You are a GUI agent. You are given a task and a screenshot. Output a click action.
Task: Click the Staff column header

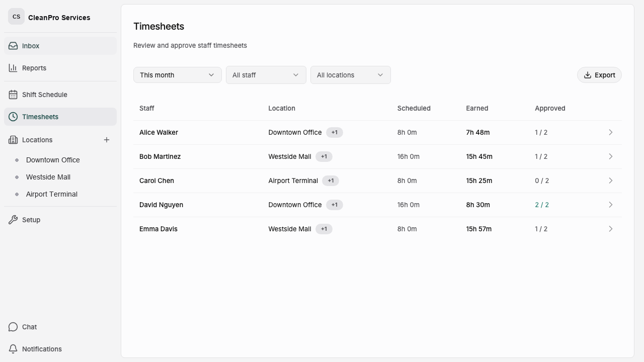147,108
